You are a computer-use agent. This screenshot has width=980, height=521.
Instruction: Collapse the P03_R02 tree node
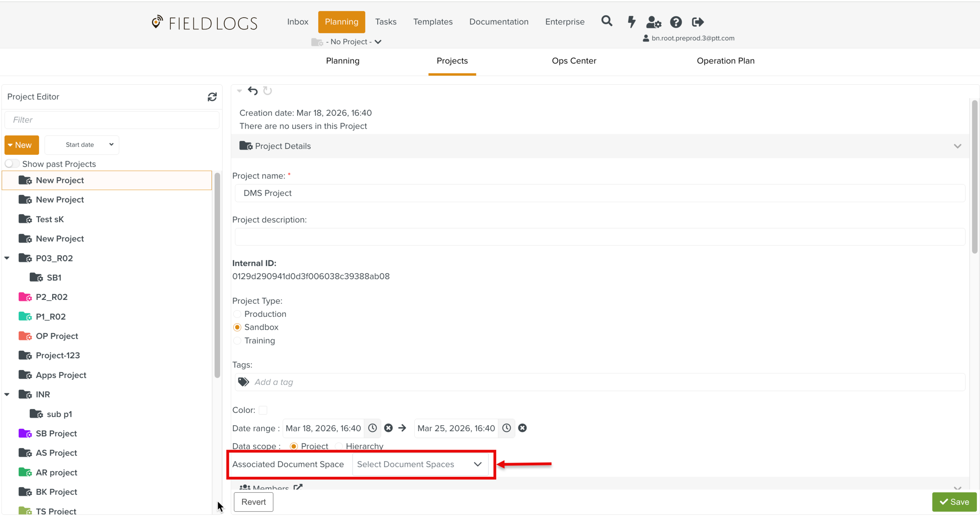(7, 258)
